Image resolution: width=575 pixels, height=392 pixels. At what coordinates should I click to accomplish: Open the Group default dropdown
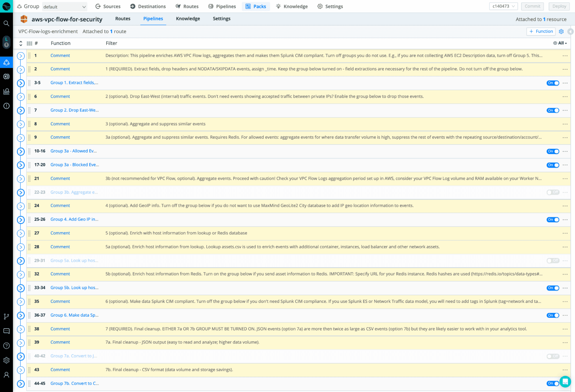point(64,7)
